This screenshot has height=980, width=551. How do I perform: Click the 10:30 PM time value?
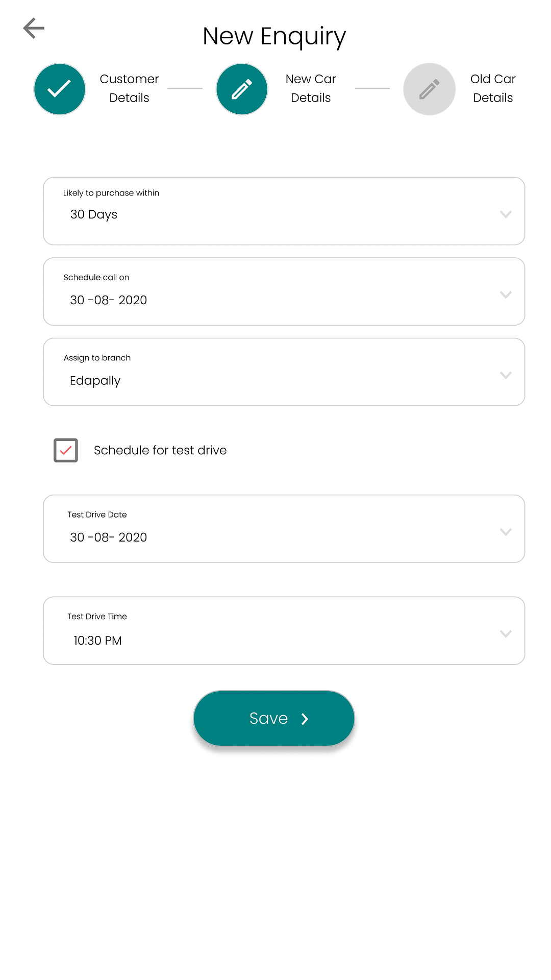coord(97,641)
